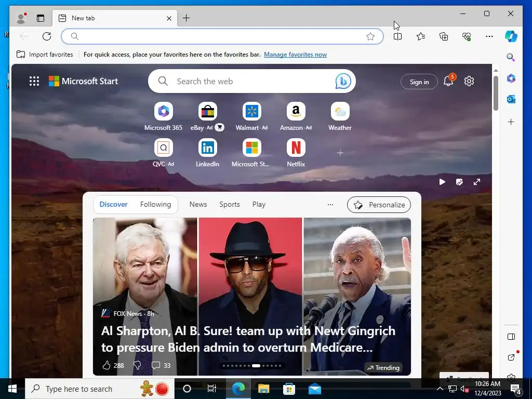Screen dimensions: 532x399
Task: Play the background video
Action: pos(442,182)
